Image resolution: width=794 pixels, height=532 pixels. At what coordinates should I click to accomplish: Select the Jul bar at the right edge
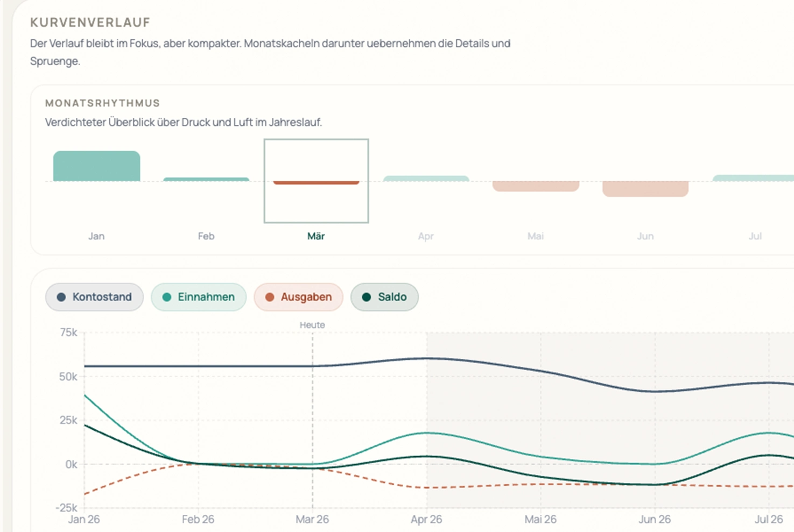point(754,178)
